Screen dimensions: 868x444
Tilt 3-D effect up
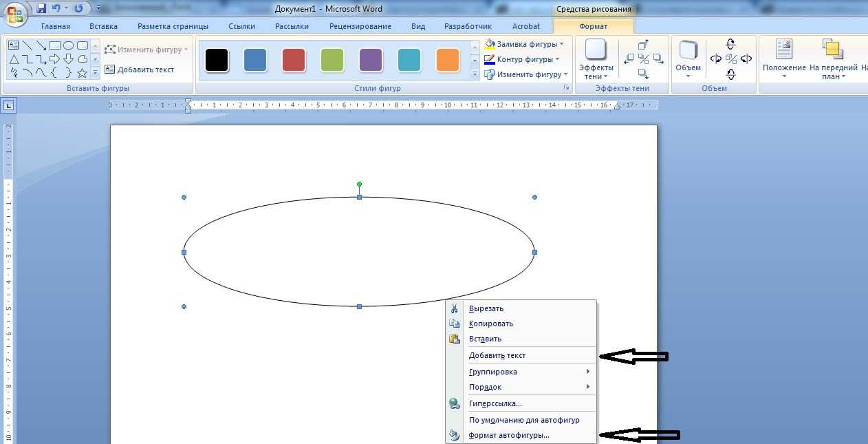point(730,45)
